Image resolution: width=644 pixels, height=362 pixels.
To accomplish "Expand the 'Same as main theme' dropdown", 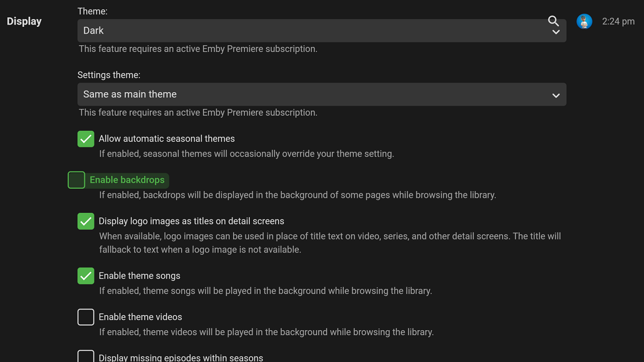I will (x=313, y=94).
